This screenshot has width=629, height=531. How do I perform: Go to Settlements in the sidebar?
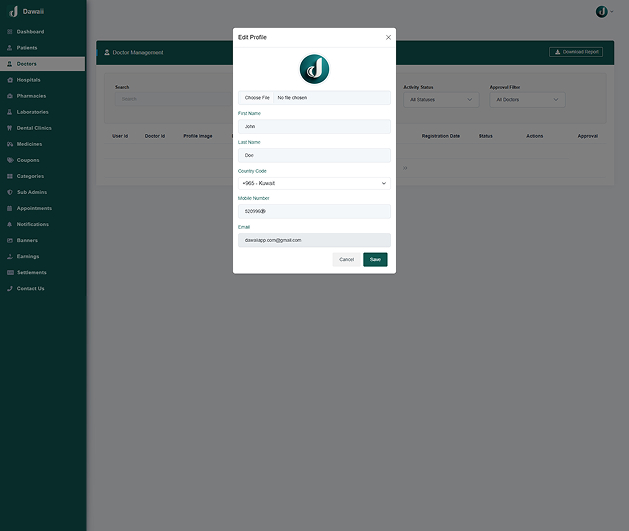32,272
